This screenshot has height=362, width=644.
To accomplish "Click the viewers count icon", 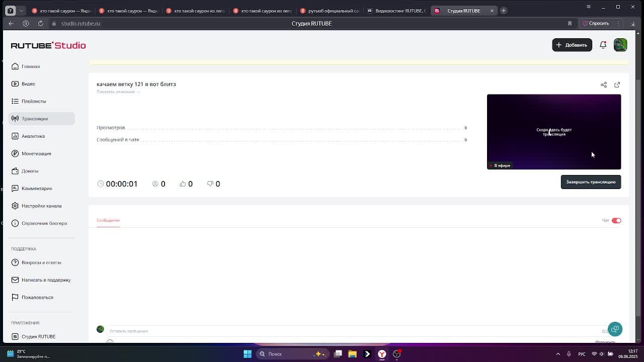I will [x=155, y=184].
